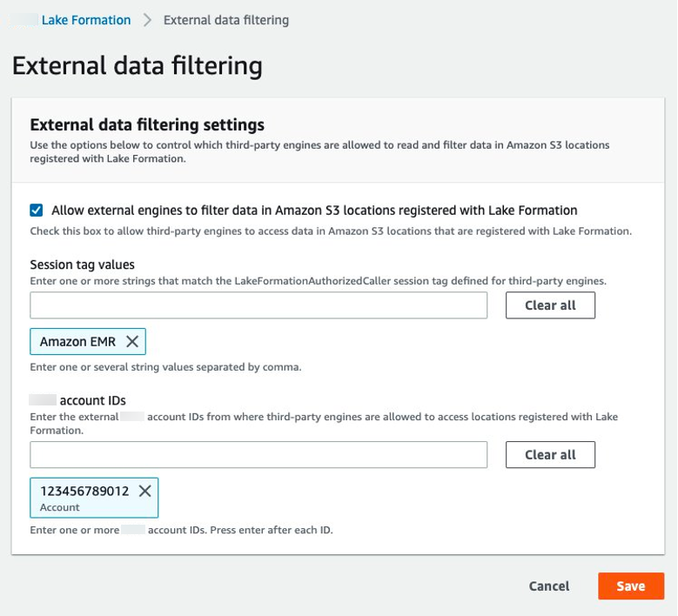Focus the Session tag values input field
Viewport: 678px width, 616px height.
(258, 305)
